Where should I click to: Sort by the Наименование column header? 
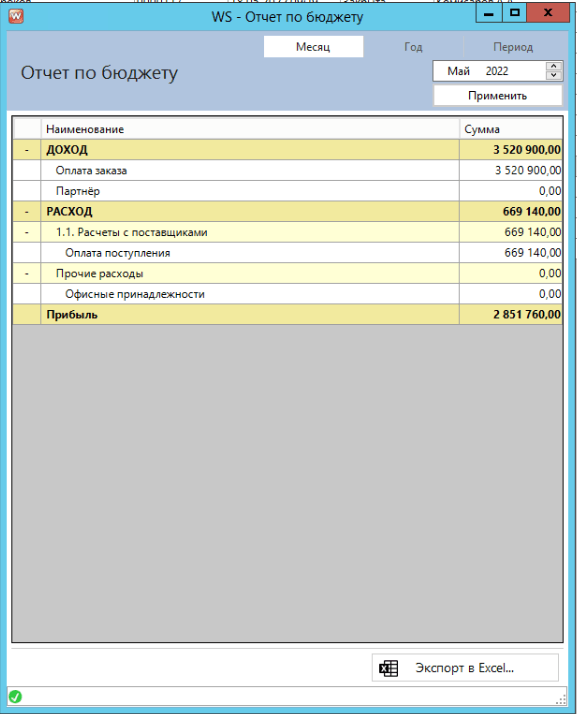tap(250, 129)
